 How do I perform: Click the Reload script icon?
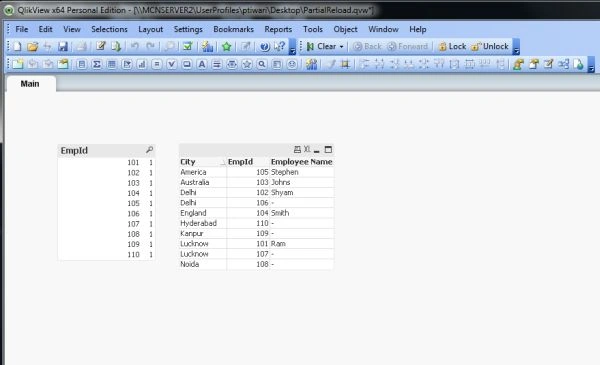pos(116,46)
